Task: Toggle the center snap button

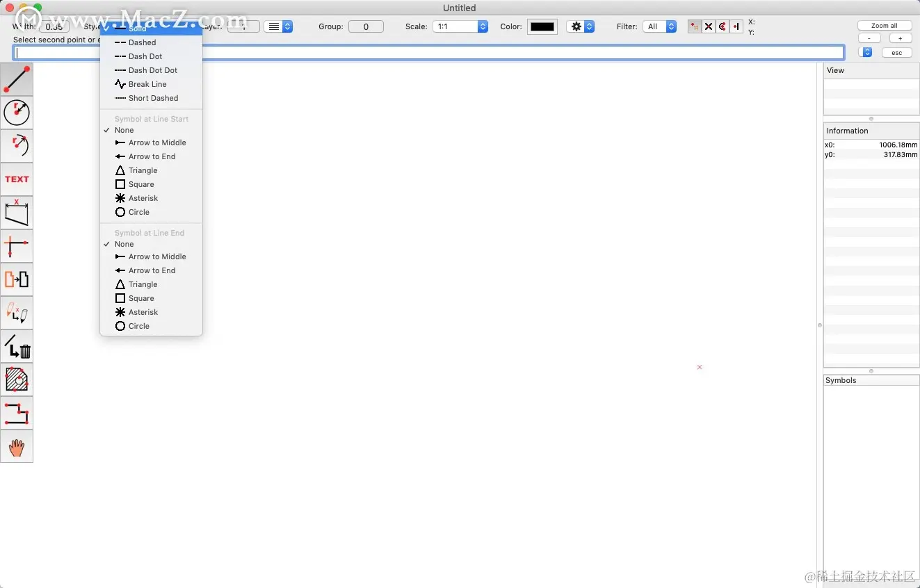Action: point(723,26)
